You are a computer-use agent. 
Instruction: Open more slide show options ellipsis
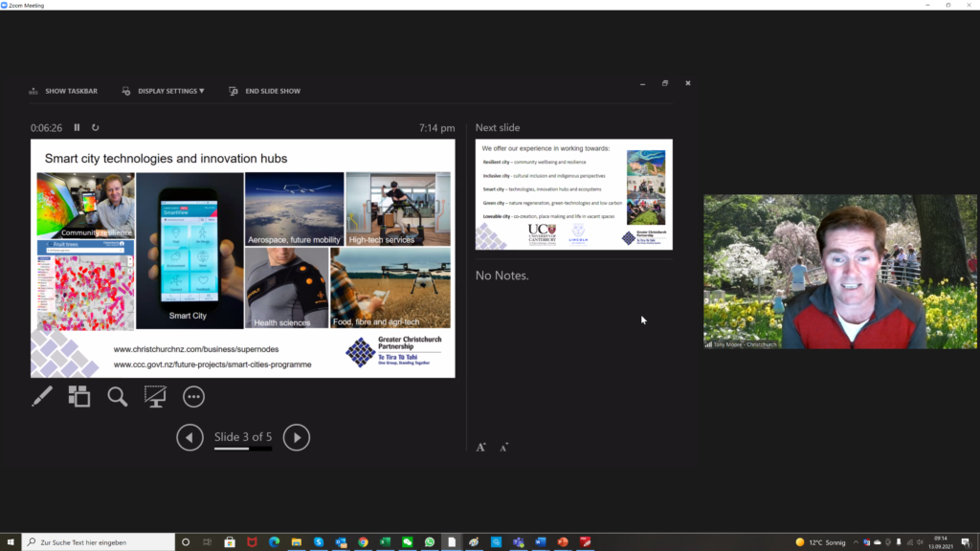pos(193,396)
